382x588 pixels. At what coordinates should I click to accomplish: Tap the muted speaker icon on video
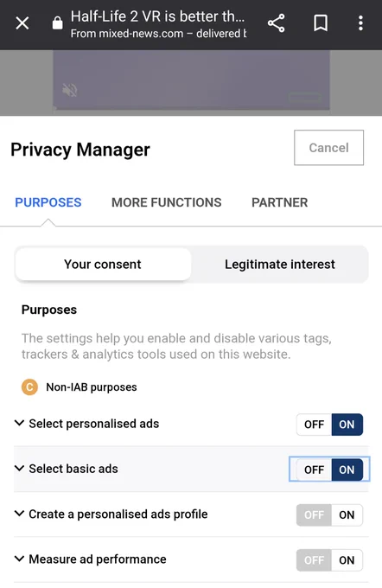click(x=70, y=90)
